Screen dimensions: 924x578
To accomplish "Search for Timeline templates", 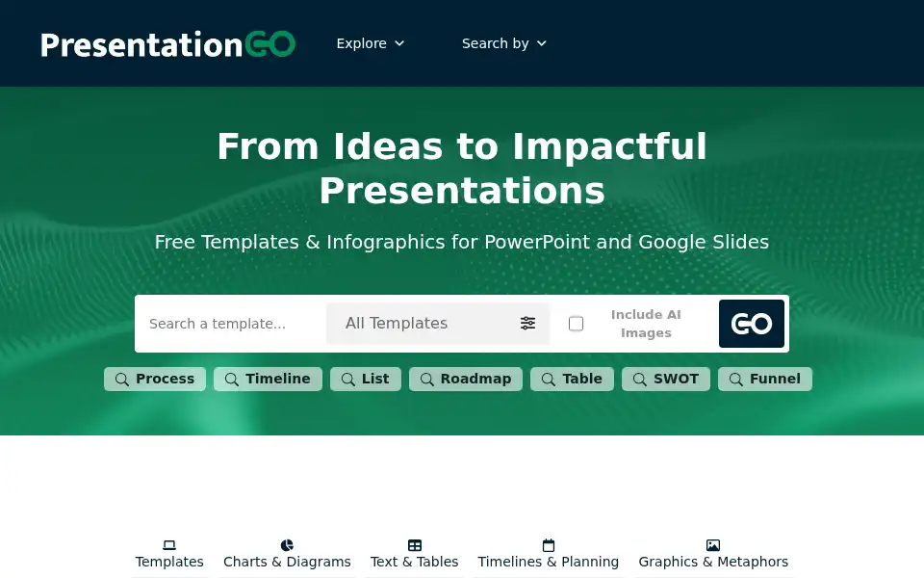I will click(x=269, y=379).
